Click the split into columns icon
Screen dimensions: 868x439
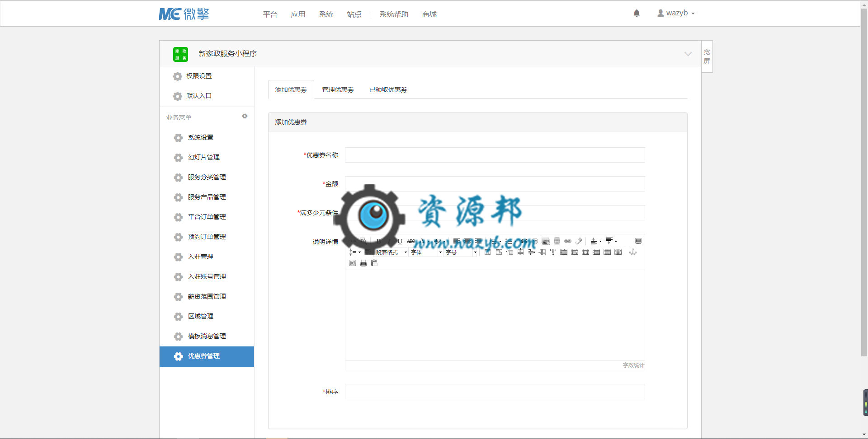[618, 252]
